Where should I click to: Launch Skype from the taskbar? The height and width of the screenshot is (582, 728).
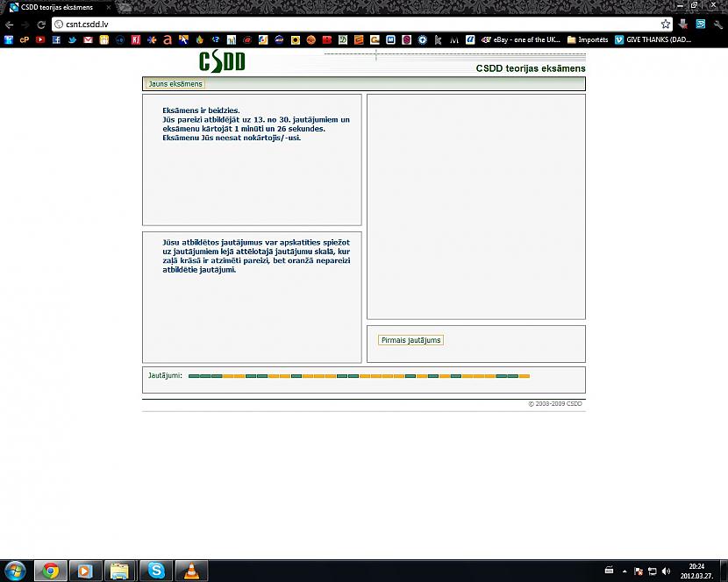pos(156,571)
